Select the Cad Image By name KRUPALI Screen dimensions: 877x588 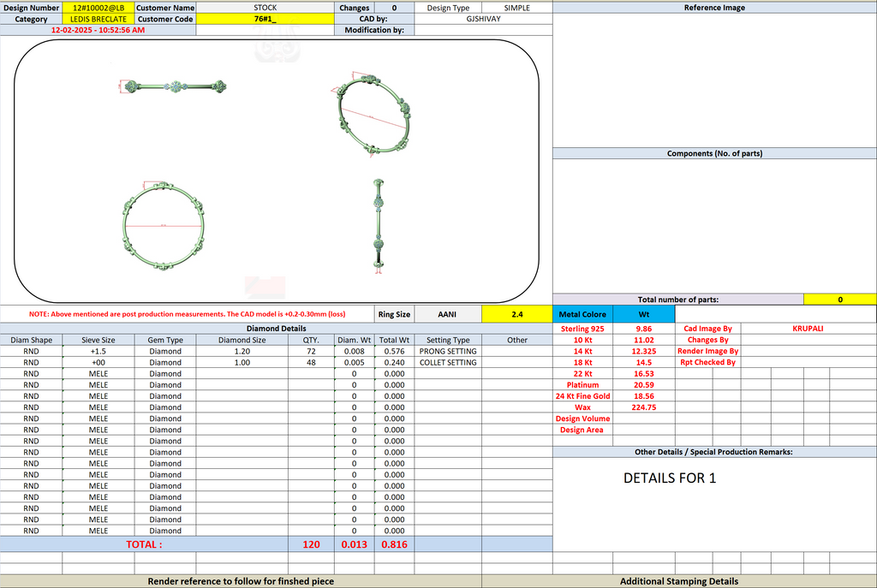(x=808, y=329)
